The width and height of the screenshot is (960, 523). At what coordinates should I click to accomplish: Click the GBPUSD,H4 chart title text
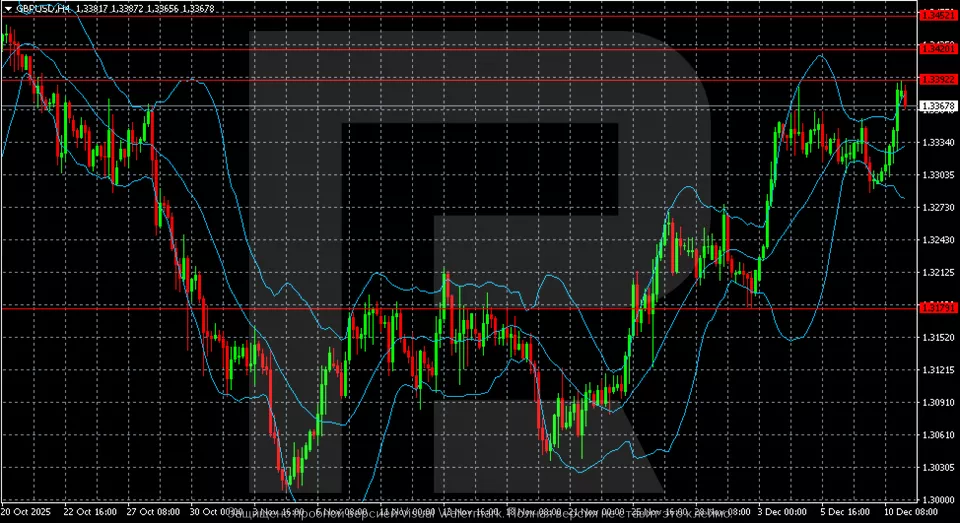[x=40, y=7]
